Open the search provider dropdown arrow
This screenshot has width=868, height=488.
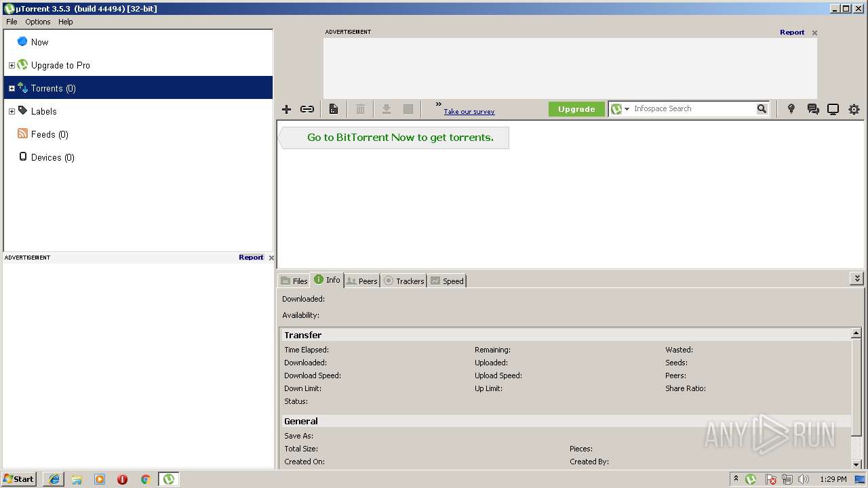click(627, 109)
